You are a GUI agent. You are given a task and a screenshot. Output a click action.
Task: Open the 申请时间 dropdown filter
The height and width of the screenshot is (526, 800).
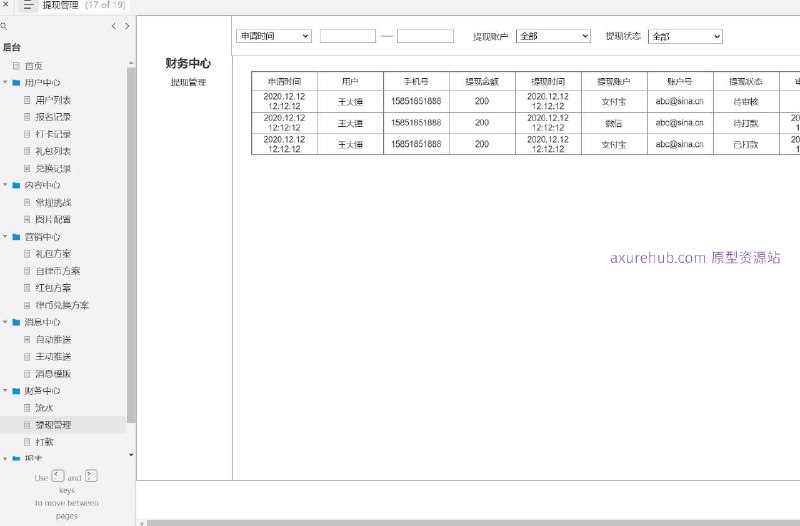click(274, 36)
